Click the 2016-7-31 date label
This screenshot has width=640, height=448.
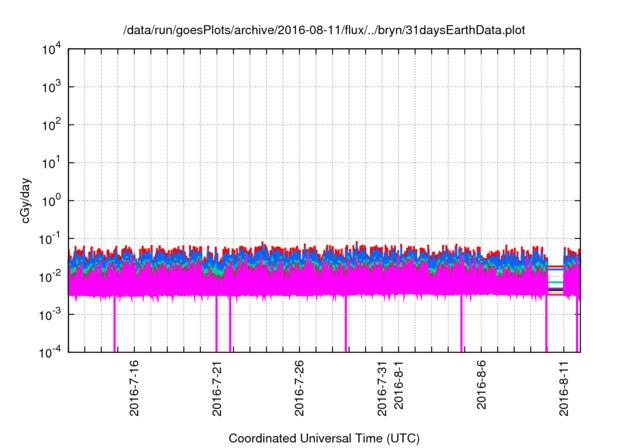point(382,388)
